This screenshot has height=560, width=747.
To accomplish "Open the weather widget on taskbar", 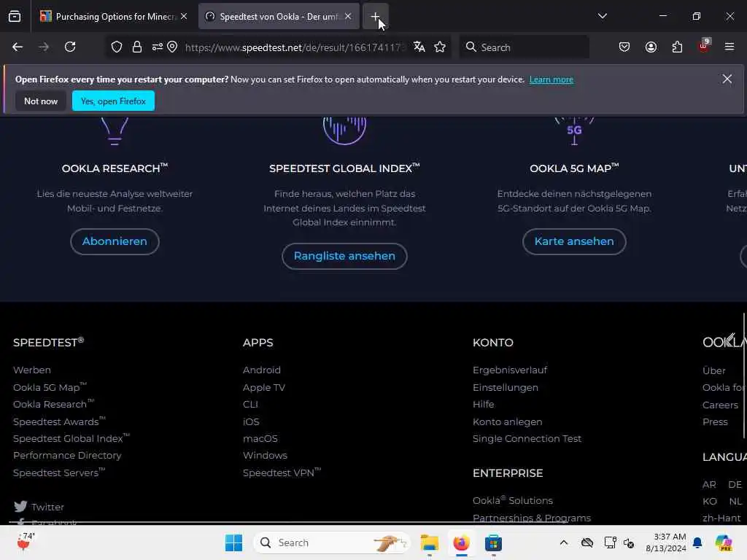I will [x=26, y=542].
